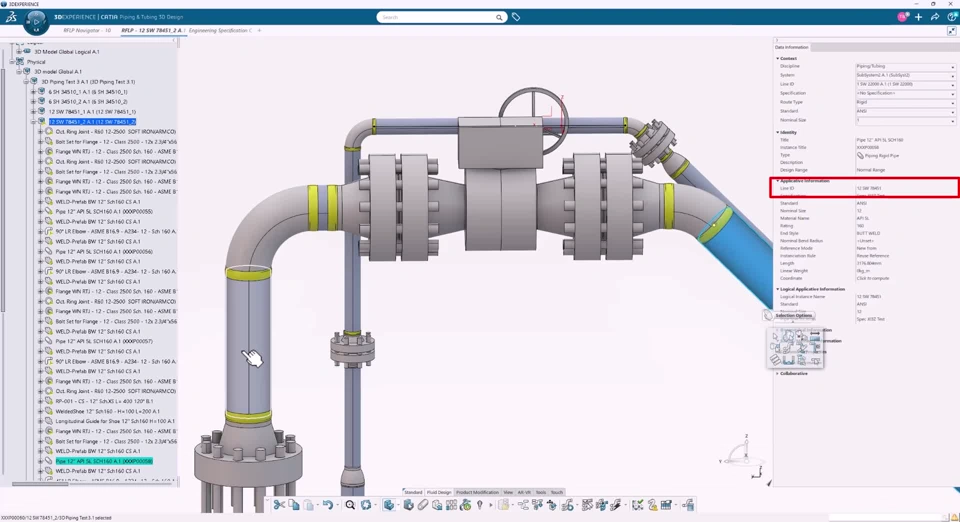Image resolution: width=960 pixels, height=522 pixels.
Task: Select RP-001 - CS - 12" tree item
Action: [x=105, y=401]
